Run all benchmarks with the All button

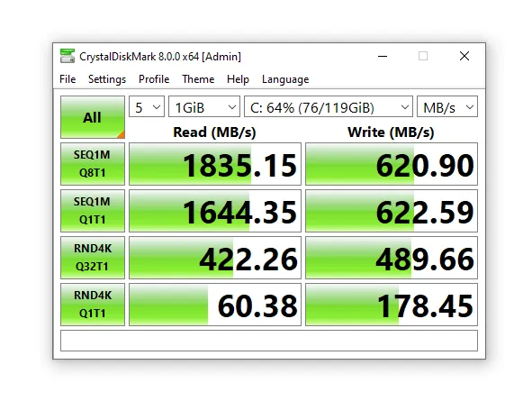click(93, 117)
